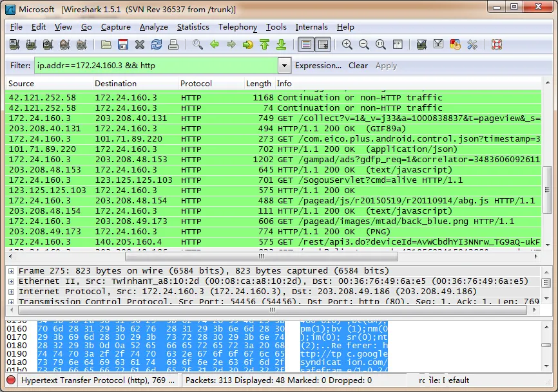Restart the running capture icon

point(81,44)
